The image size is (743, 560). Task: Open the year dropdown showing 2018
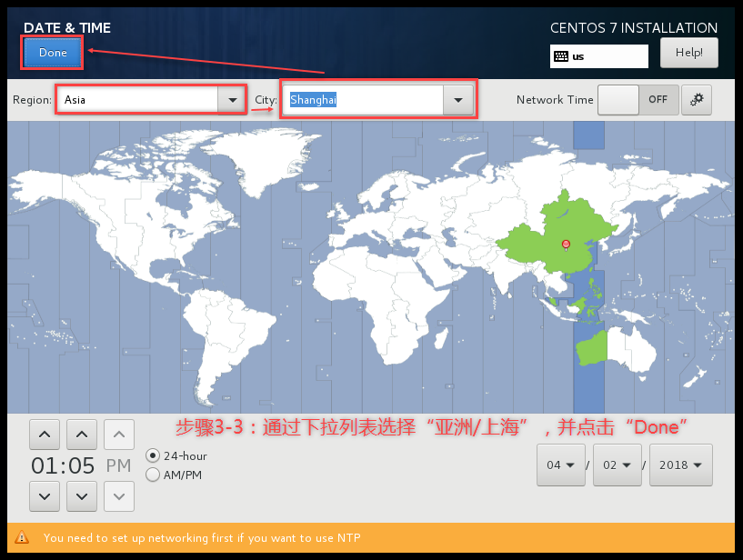coord(680,465)
